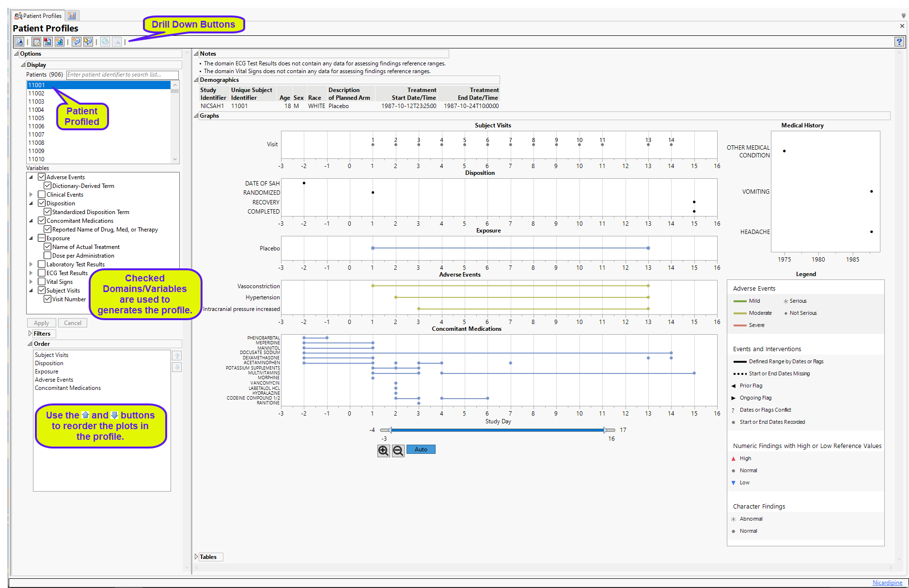909x588 pixels.
Task: Click the calendar table drill down icon
Action: tap(37, 42)
